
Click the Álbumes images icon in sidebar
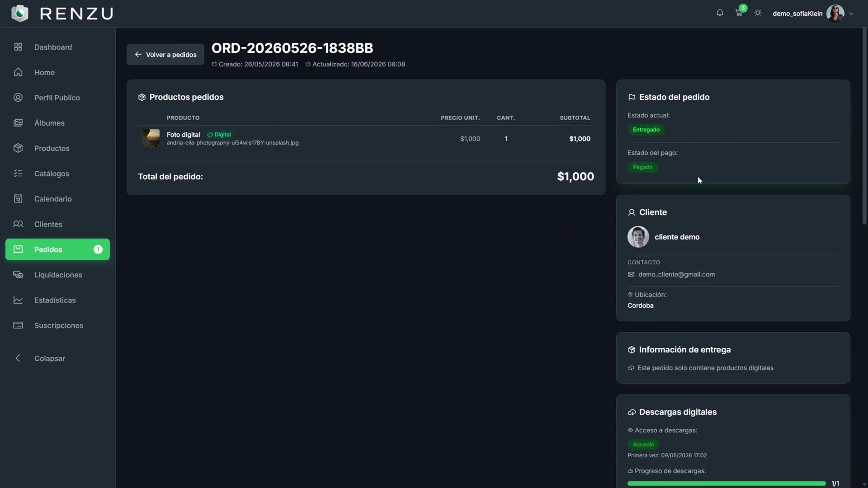pyautogui.click(x=18, y=123)
